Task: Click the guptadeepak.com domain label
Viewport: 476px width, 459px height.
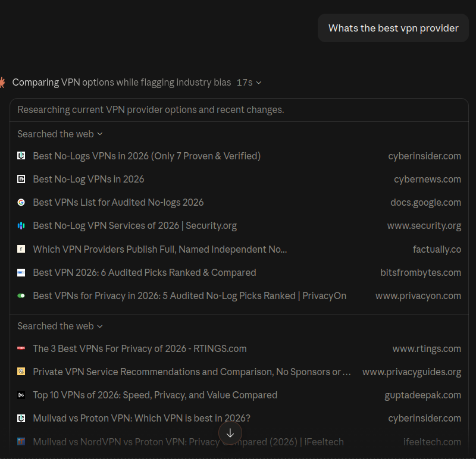Action: [423, 395]
